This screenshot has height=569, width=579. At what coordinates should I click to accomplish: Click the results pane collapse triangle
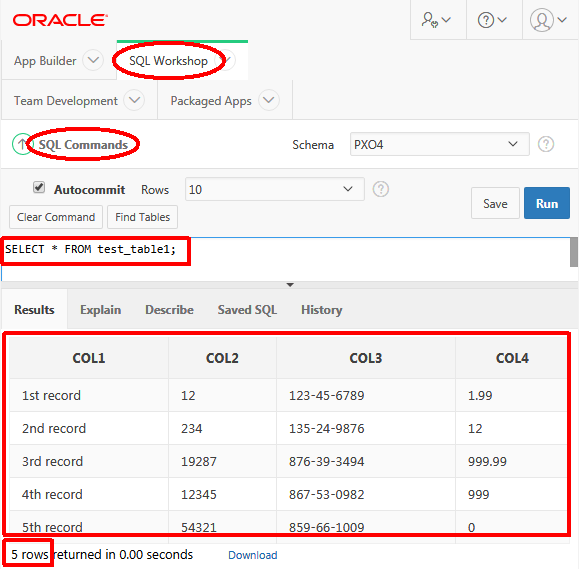click(x=290, y=285)
